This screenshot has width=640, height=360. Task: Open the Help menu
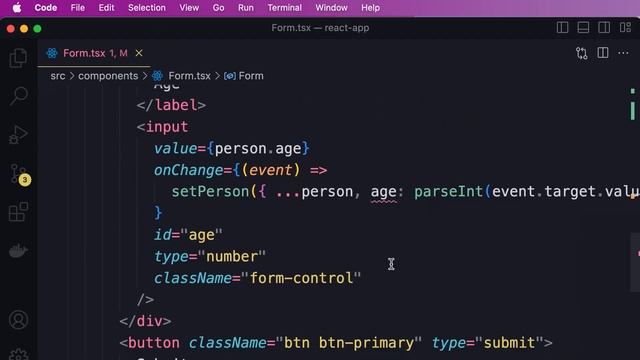[x=370, y=8]
